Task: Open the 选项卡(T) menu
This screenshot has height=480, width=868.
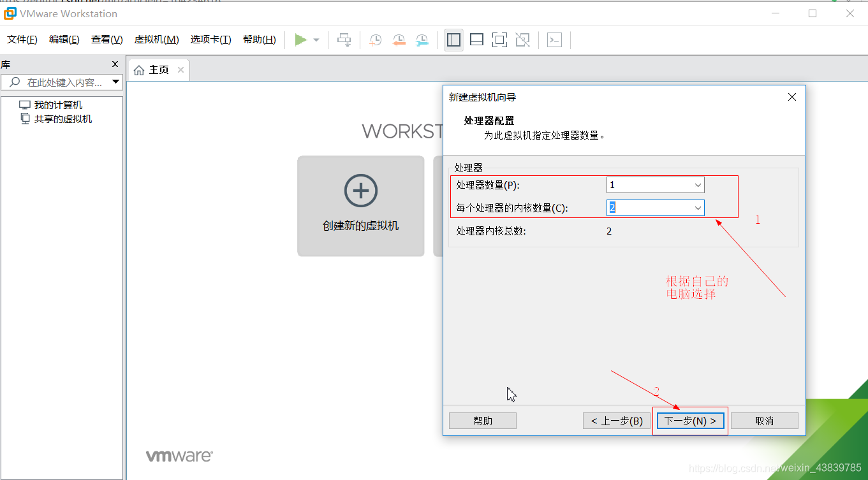Action: (210, 40)
